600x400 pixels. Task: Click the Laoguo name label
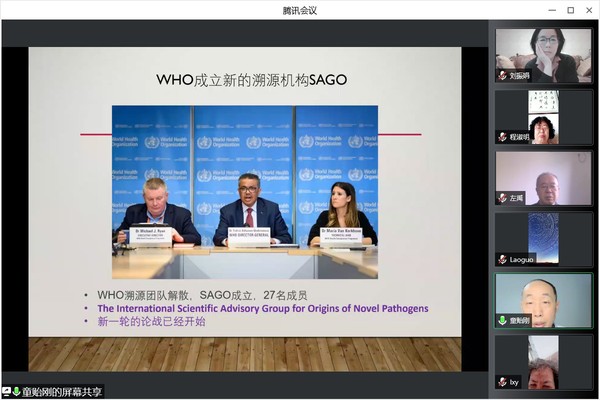pyautogui.click(x=521, y=260)
